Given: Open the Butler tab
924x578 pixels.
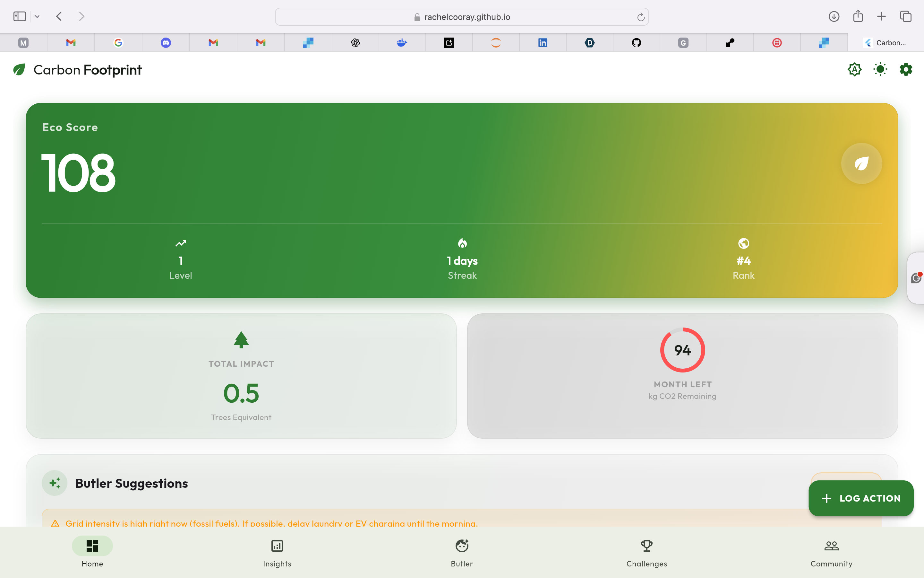Looking at the screenshot, I should point(462,552).
